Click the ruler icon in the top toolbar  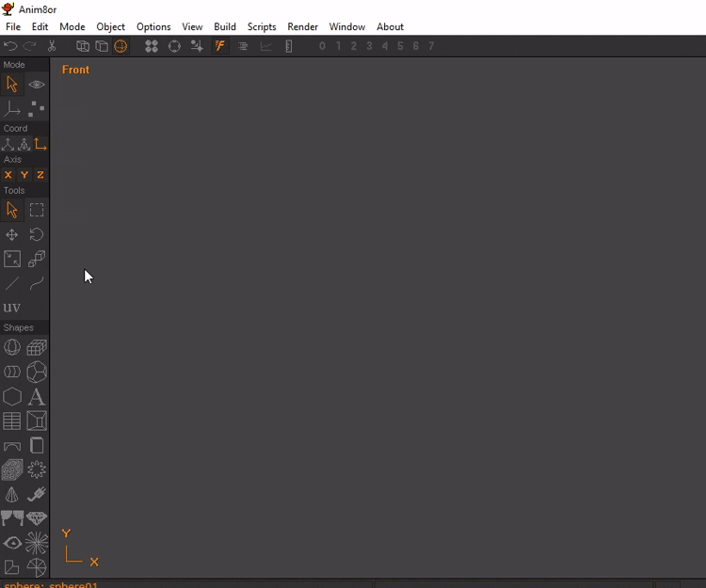pos(289,46)
